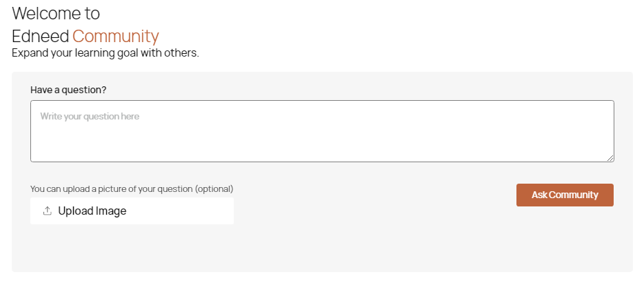Click 'Expand your learning goal with others' tagline
This screenshot has height=281, width=644.
click(105, 52)
